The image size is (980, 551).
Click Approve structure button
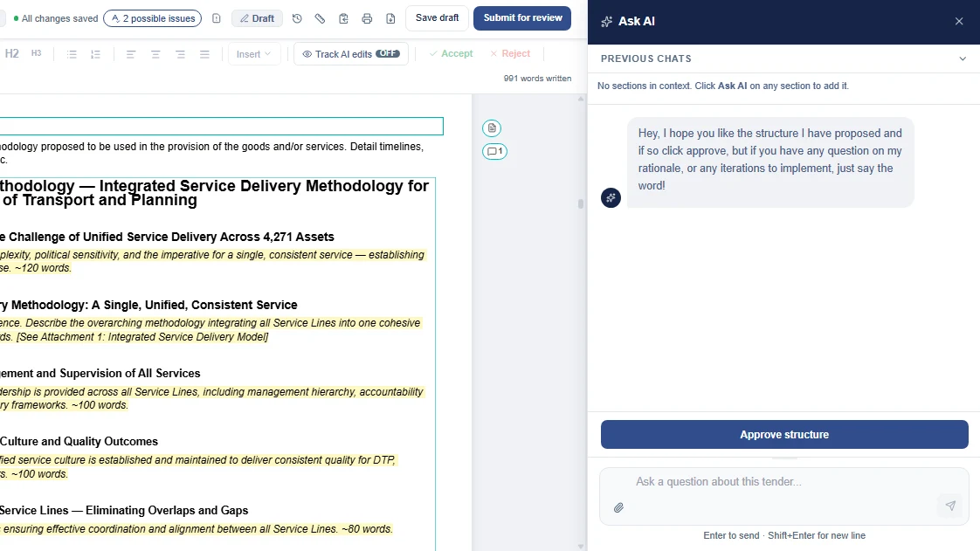click(784, 434)
